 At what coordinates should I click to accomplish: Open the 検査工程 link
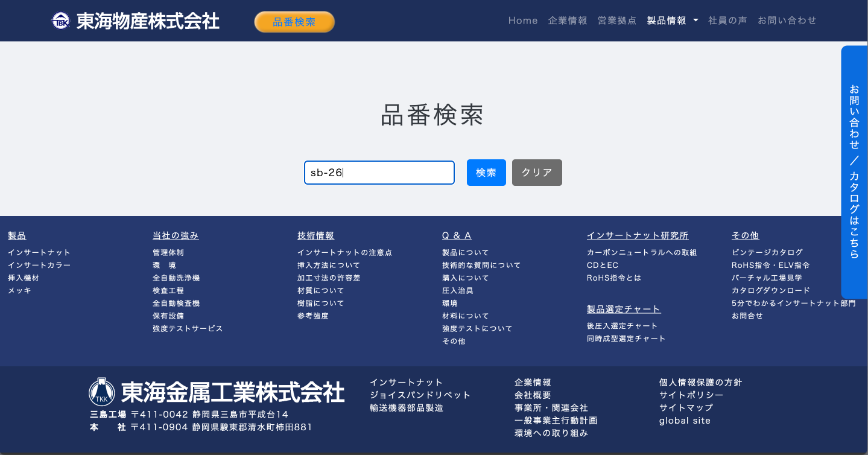[x=168, y=291]
